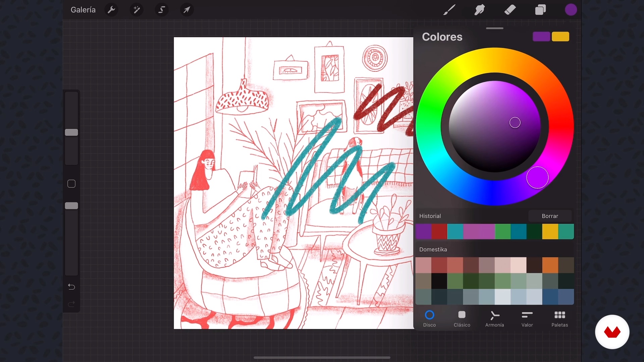Select the Brush paint tool

[449, 10]
